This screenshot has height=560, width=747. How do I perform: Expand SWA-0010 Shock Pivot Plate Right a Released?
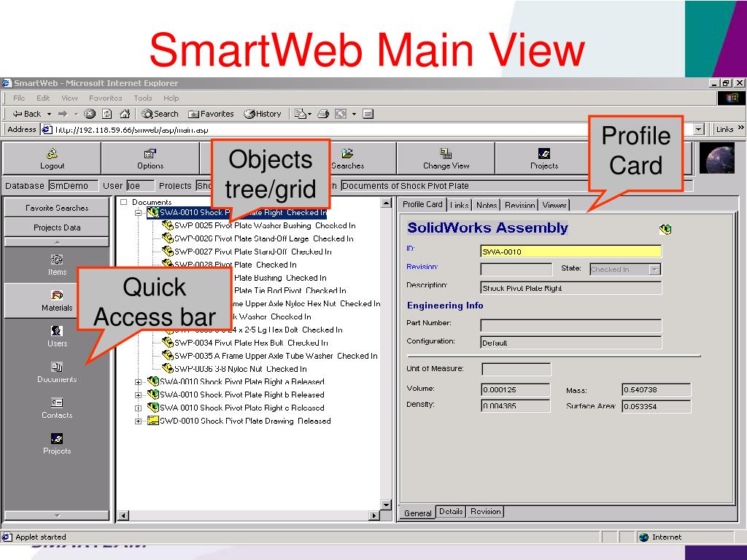pos(138,382)
